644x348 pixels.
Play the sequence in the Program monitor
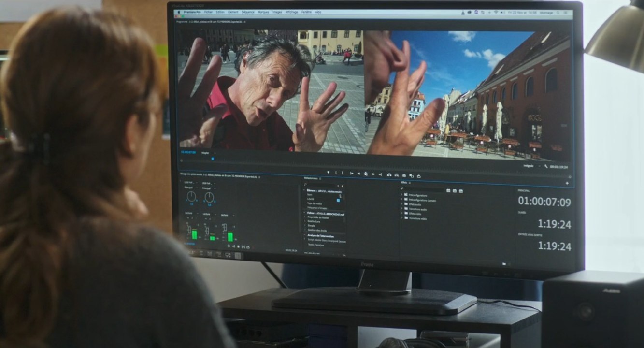366,174
